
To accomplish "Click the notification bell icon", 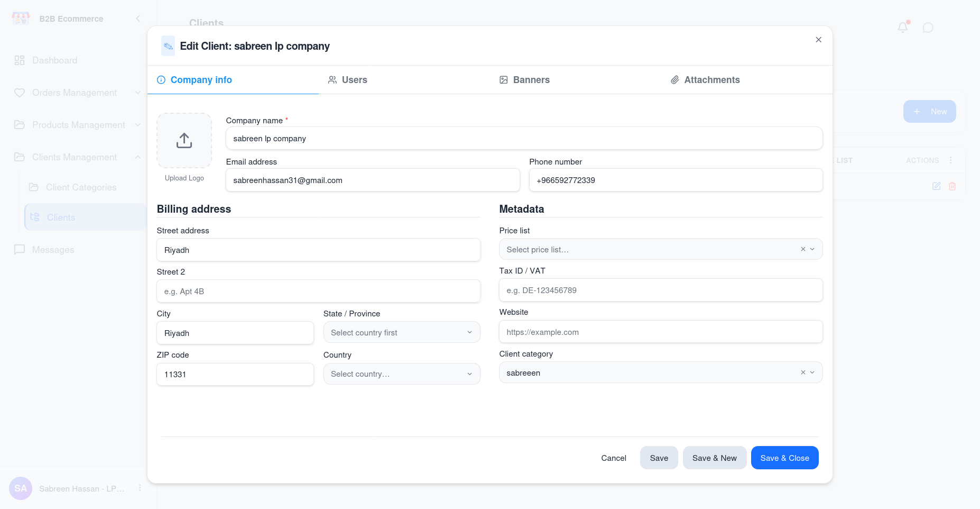I will click(903, 27).
